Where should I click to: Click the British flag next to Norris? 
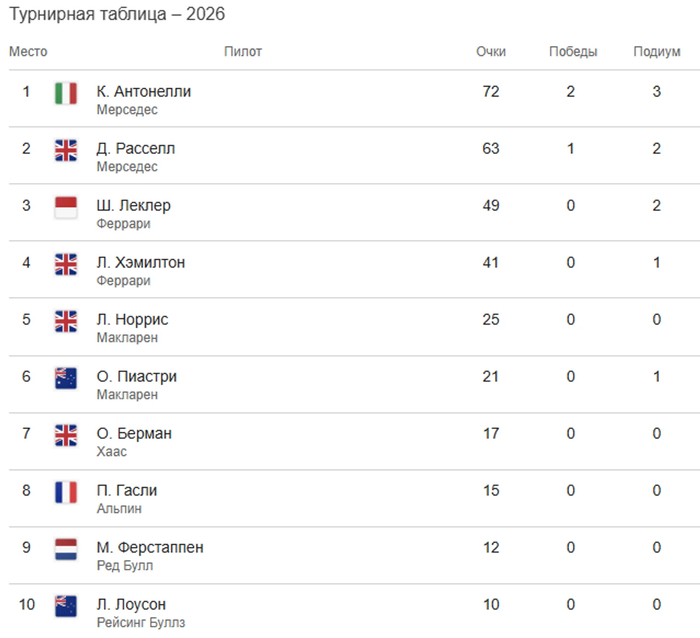point(65,321)
